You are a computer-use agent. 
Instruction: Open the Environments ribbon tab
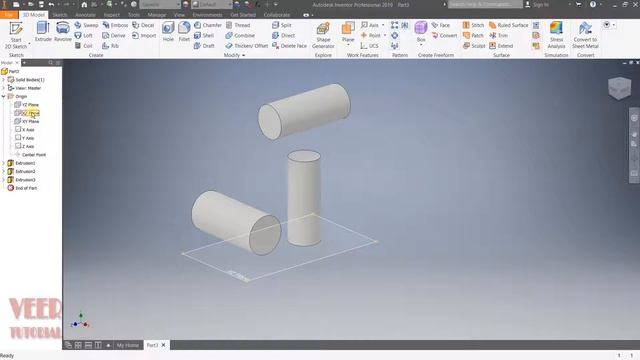(x=207, y=15)
